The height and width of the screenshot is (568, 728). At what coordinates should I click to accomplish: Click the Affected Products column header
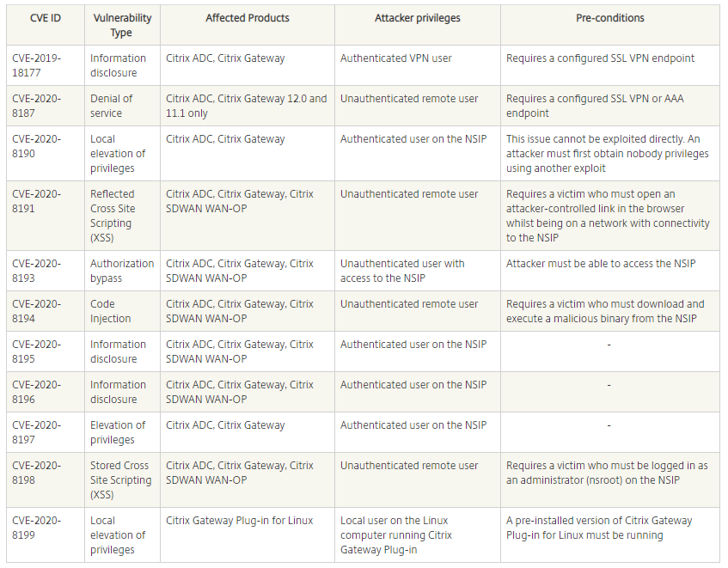pos(248,18)
